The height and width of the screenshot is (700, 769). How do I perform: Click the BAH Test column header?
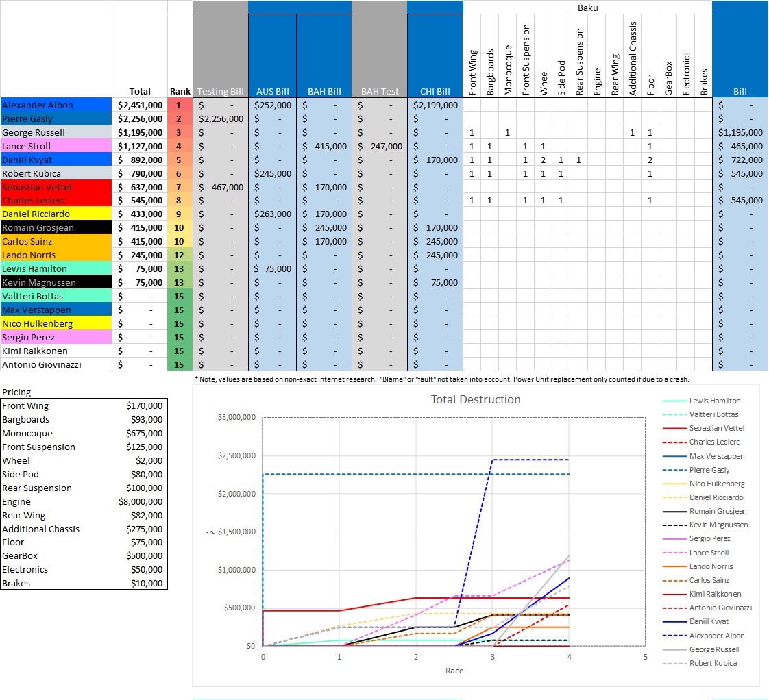pos(380,91)
